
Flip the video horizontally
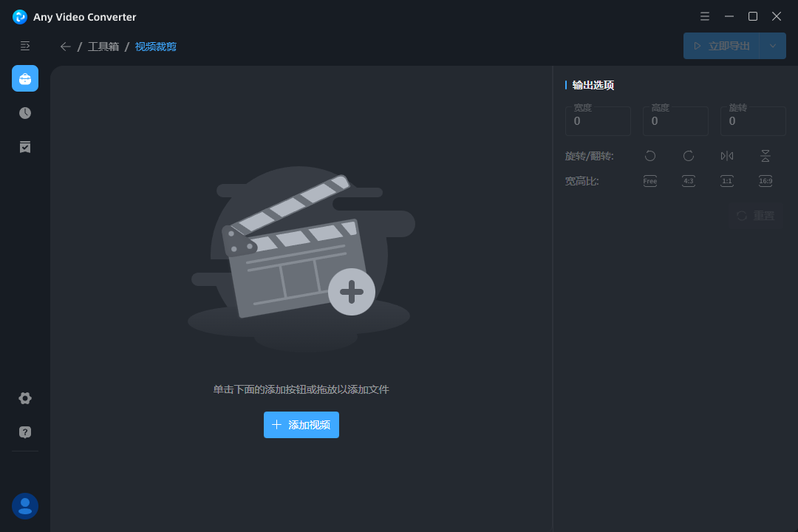click(727, 156)
